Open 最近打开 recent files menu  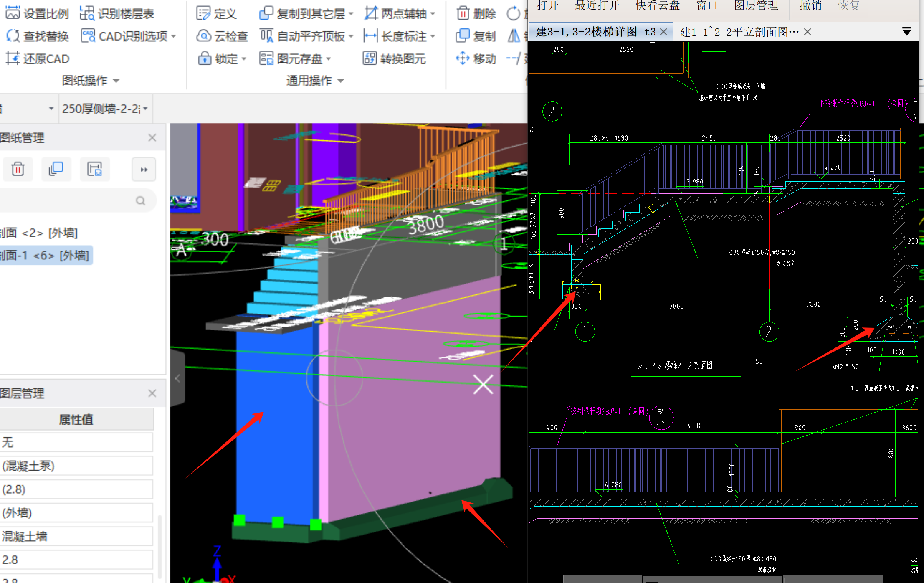point(597,5)
